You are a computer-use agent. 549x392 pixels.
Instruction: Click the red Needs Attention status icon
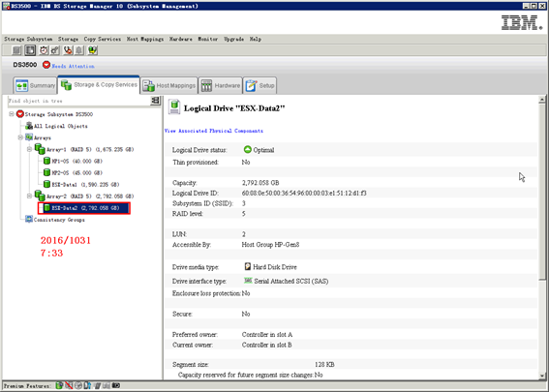tap(46, 65)
